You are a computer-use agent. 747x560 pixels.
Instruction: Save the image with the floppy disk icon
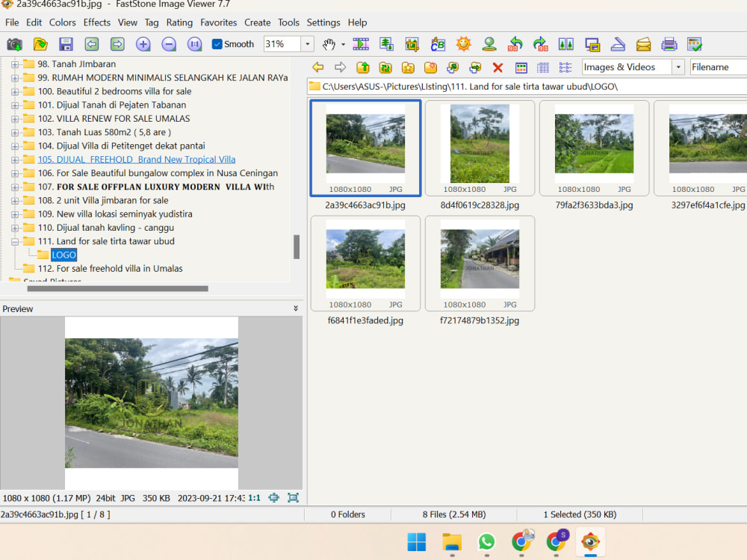pyautogui.click(x=66, y=44)
